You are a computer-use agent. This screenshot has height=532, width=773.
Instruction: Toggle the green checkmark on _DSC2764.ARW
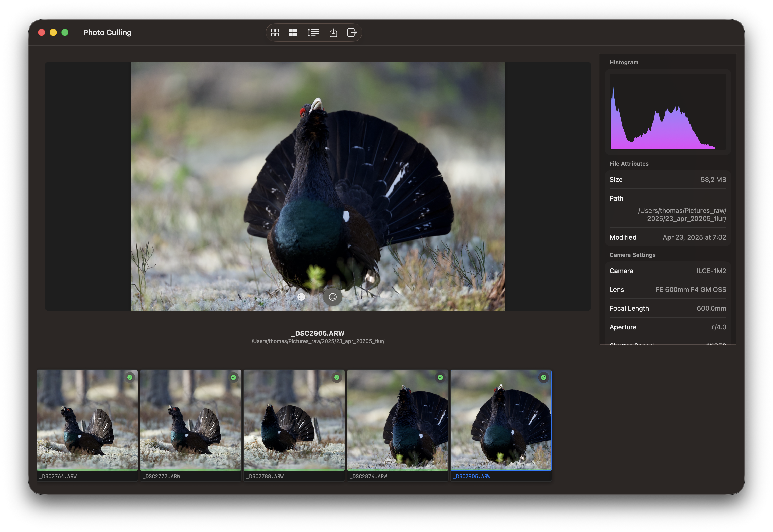pos(130,377)
